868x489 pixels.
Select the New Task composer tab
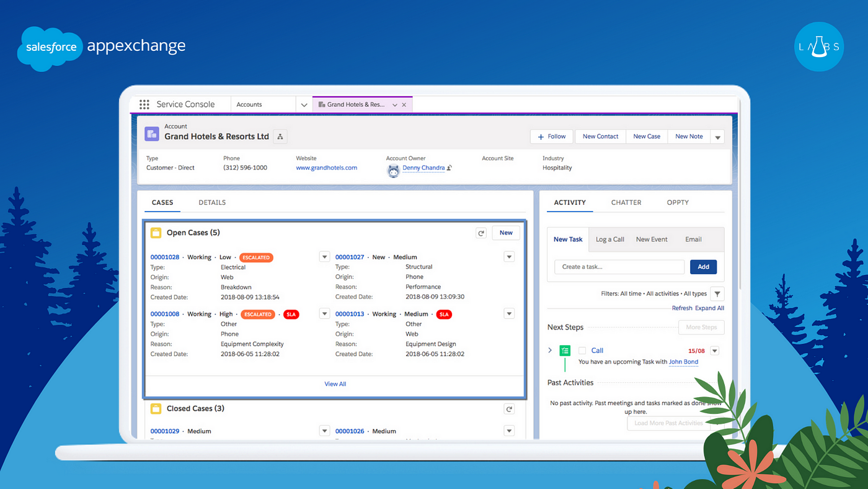pyautogui.click(x=568, y=240)
